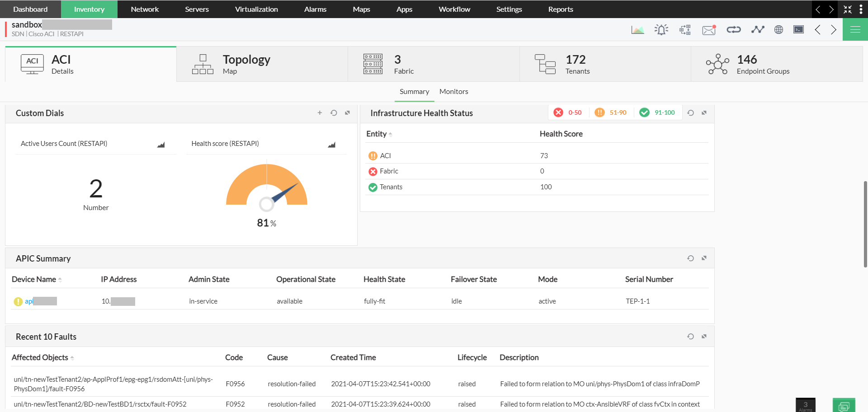Add a new custom dial with plus icon
The width and height of the screenshot is (868, 412).
pyautogui.click(x=320, y=113)
